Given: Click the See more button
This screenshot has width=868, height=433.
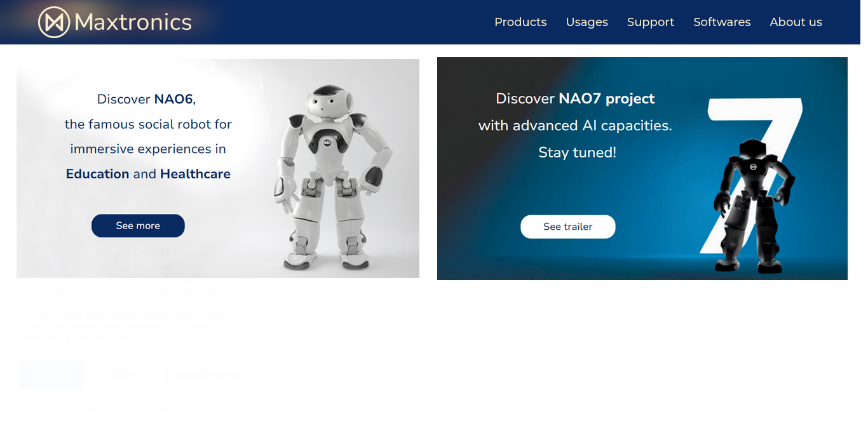Looking at the screenshot, I should pos(138,225).
